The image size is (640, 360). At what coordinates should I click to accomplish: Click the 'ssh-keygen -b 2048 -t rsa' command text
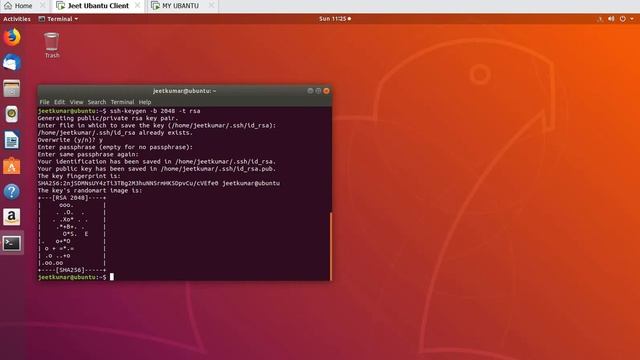(x=155, y=111)
